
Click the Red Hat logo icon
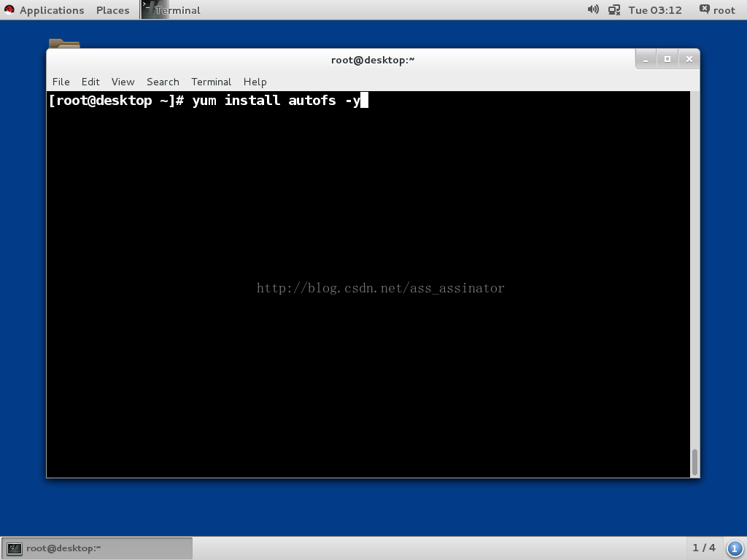coord(9,9)
